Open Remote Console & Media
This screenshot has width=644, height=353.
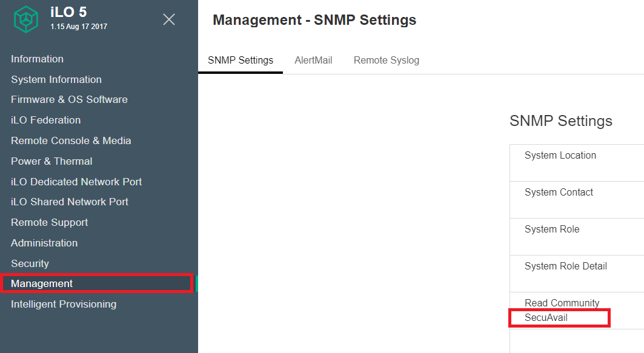tap(71, 140)
